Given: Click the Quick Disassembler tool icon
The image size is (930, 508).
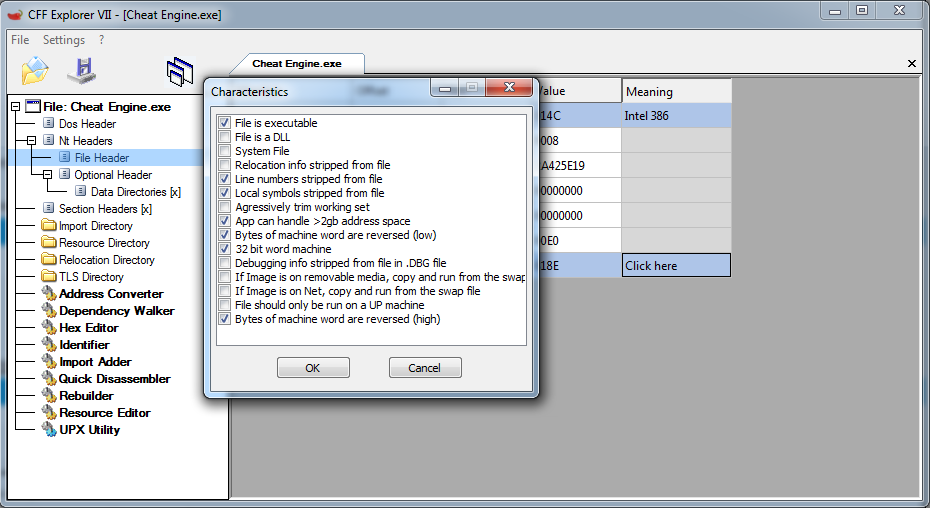Looking at the screenshot, I should (x=49, y=379).
